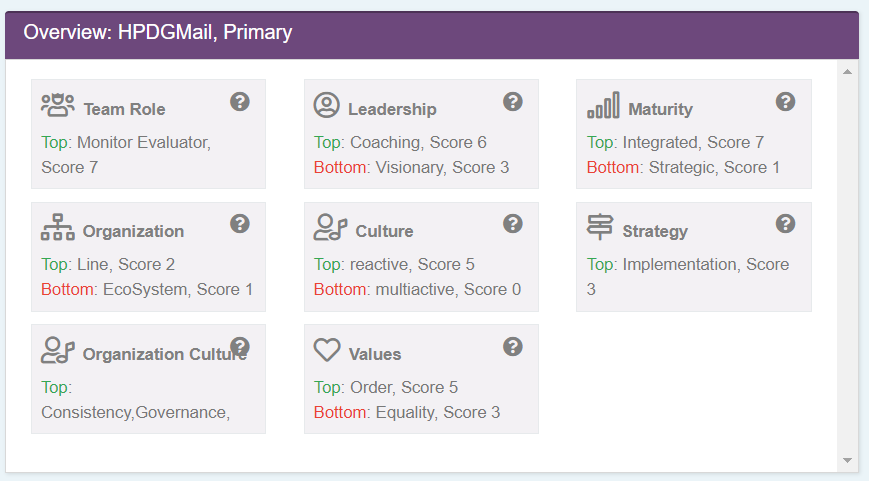This screenshot has width=869, height=481.
Task: Click the Organization hierarchy icon
Action: 58,228
